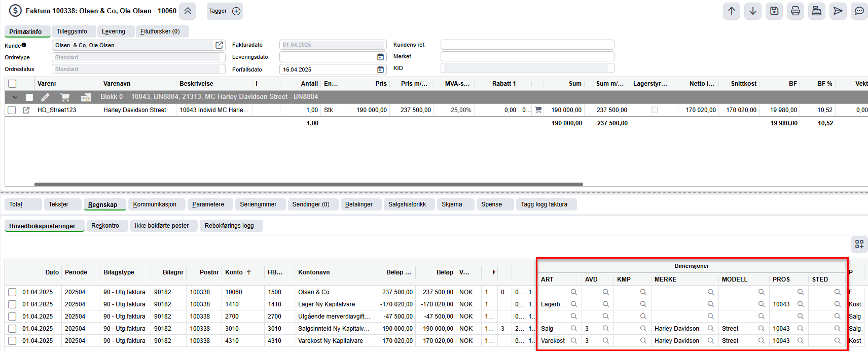This screenshot has height=351, width=868.
Task: Search MERKE Harley Davidson on Salgsinntekt row
Action: point(711,329)
